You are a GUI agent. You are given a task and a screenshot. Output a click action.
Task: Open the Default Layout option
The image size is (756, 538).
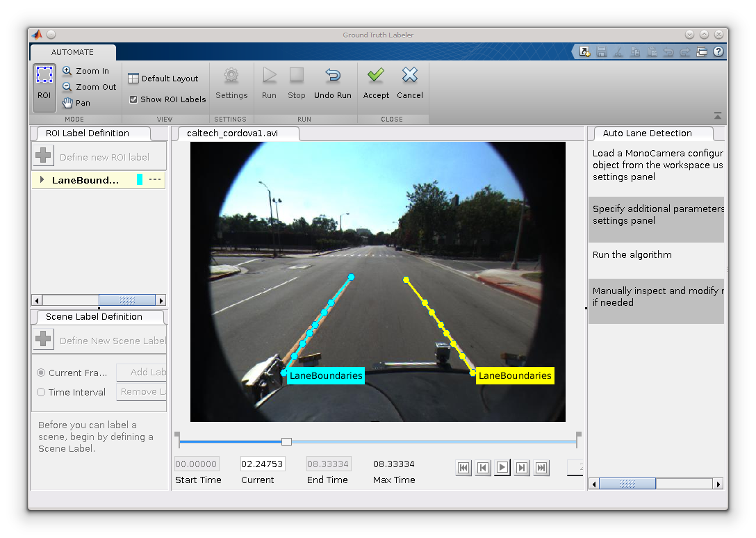click(163, 79)
